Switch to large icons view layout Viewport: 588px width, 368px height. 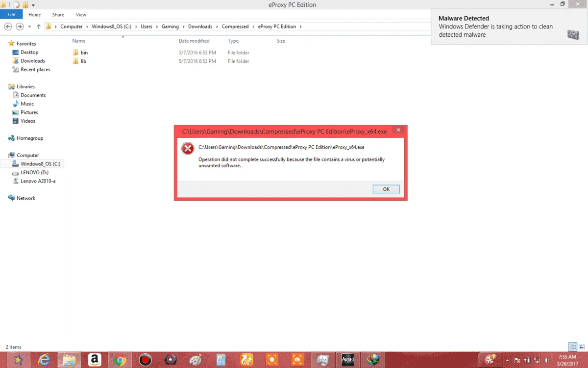point(581,347)
